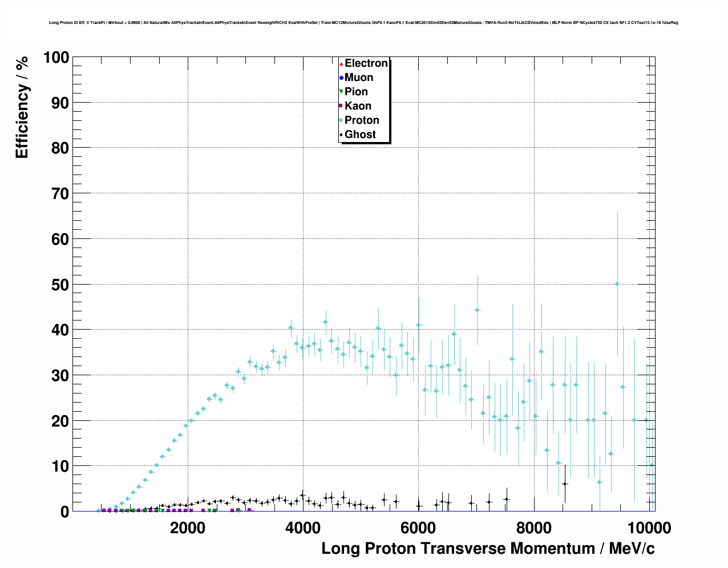Screen dimensions: 728x568
Task: Select the "Kaon" legend text
Action: [358, 106]
